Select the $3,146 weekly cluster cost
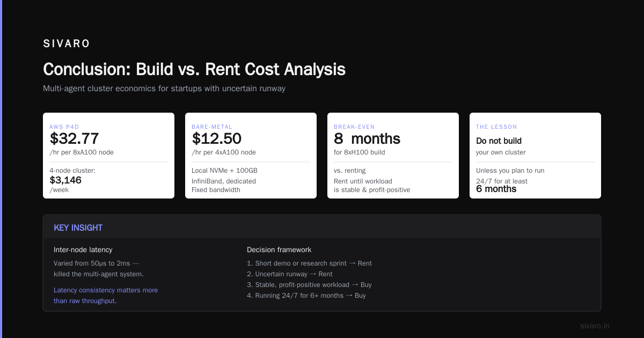This screenshot has height=338, width=644. (x=65, y=180)
